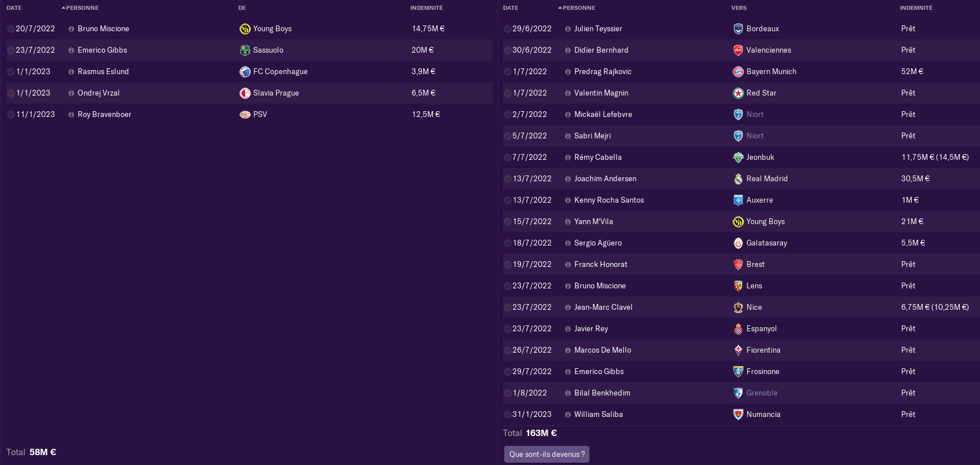Toggle the checkmark on the 18/7/2022 Sergio Agüero row
This screenshot has height=465, width=980.
[x=508, y=243]
